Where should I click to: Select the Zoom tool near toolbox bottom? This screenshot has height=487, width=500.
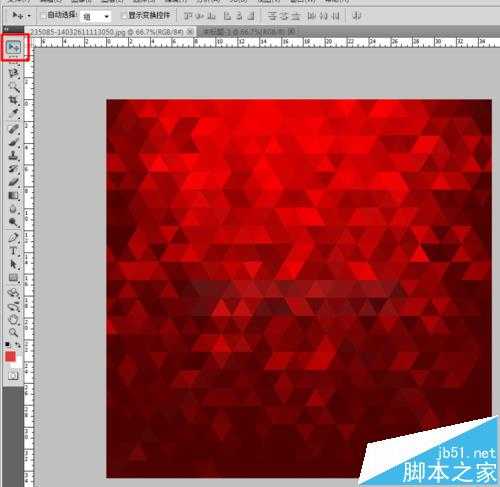pos(13,333)
